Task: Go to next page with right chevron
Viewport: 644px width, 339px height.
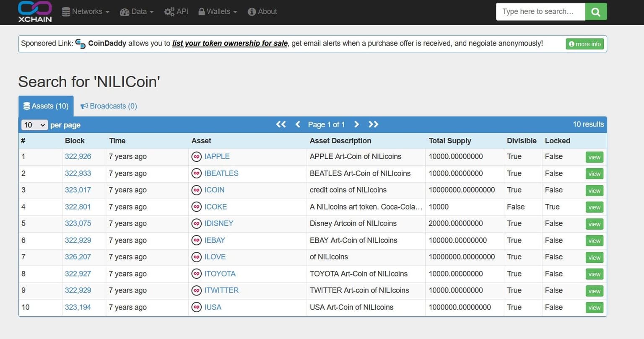Action: pyautogui.click(x=356, y=124)
